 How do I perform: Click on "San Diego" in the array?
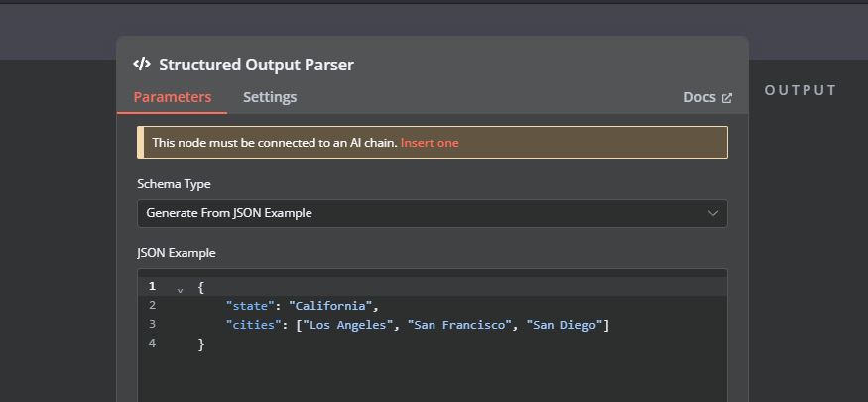(564, 325)
